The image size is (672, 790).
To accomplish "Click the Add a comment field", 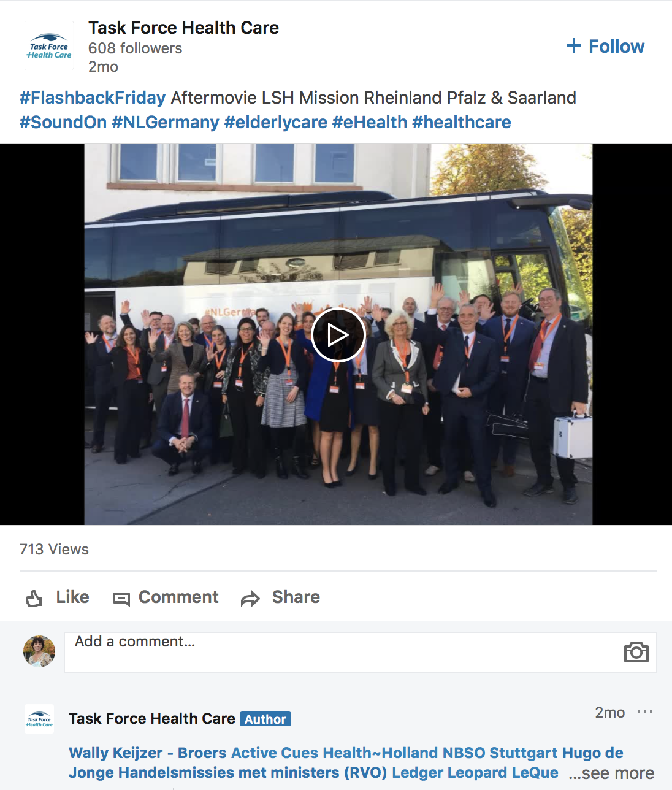I will [x=361, y=653].
